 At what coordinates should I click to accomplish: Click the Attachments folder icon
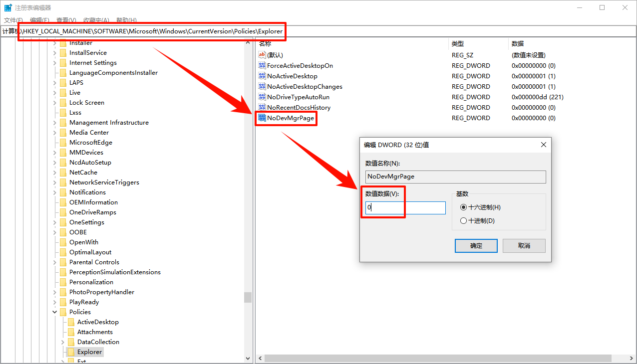71,332
